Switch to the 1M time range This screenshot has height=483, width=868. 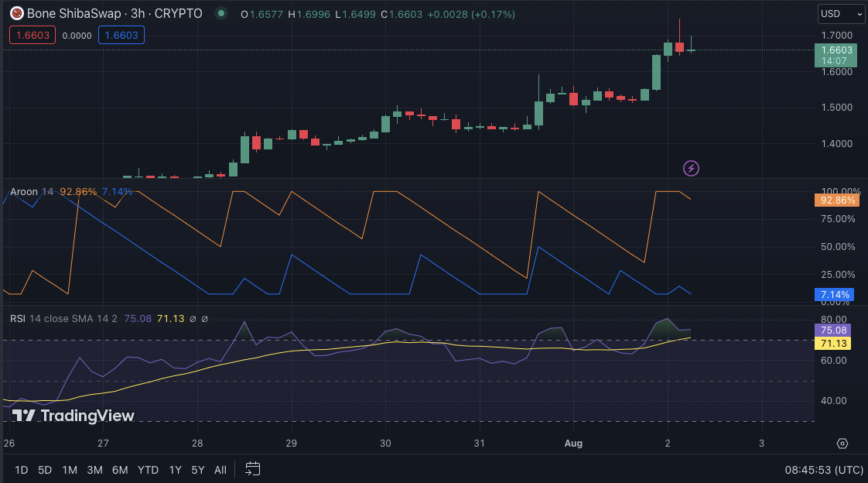pyautogui.click(x=69, y=470)
